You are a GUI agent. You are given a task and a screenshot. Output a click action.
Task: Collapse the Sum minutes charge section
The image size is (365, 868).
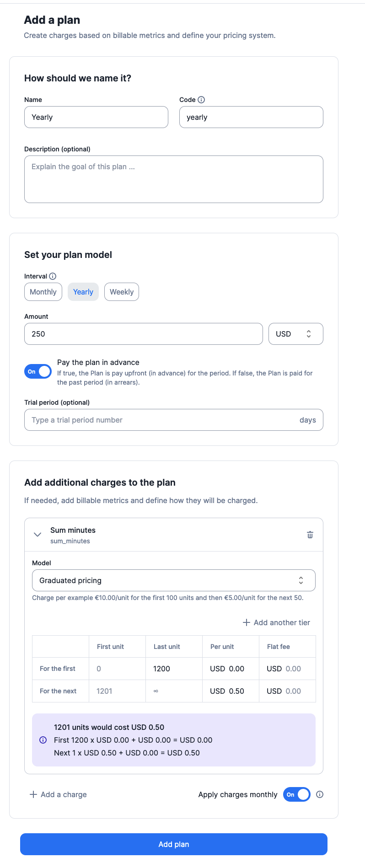(38, 535)
